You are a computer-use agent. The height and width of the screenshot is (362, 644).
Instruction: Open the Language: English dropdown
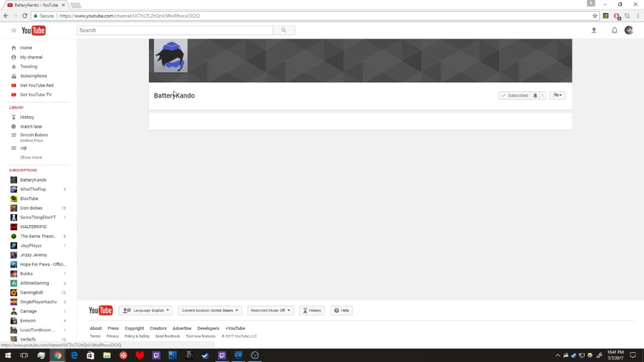(146, 311)
